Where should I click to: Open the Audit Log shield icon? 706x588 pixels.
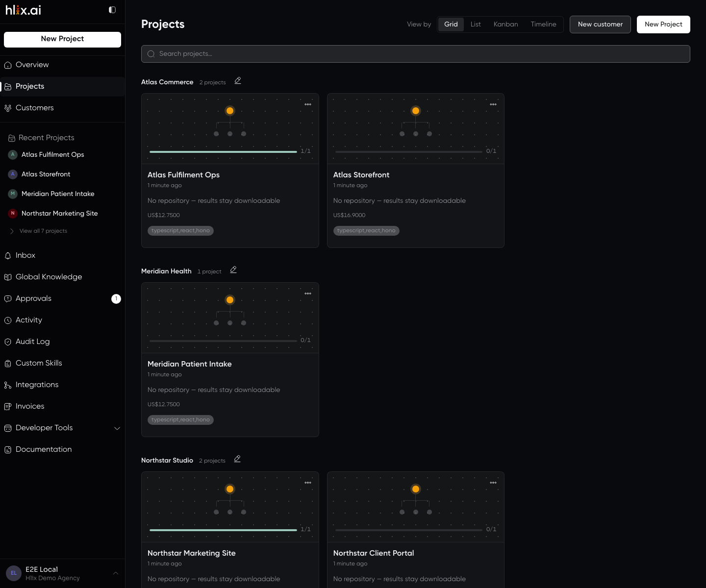point(8,342)
